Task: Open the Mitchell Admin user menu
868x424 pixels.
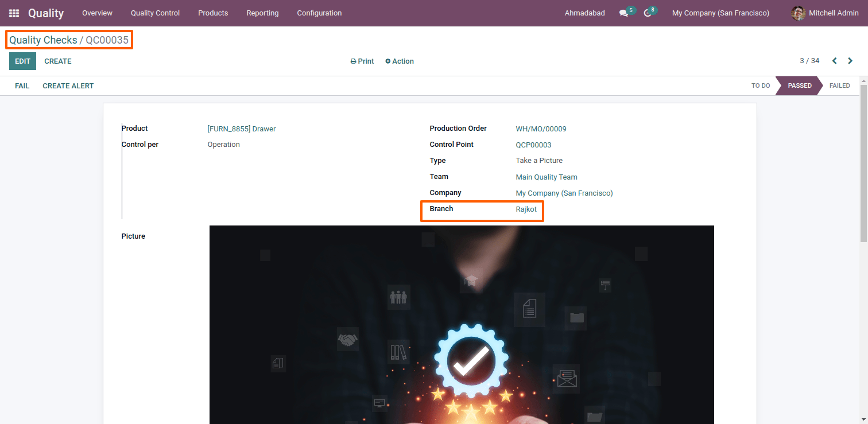Action: click(x=825, y=13)
